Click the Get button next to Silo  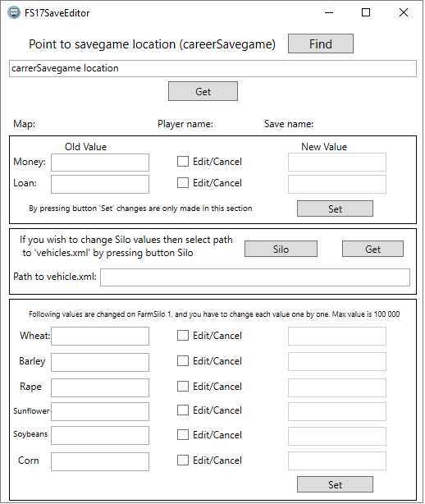(372, 249)
